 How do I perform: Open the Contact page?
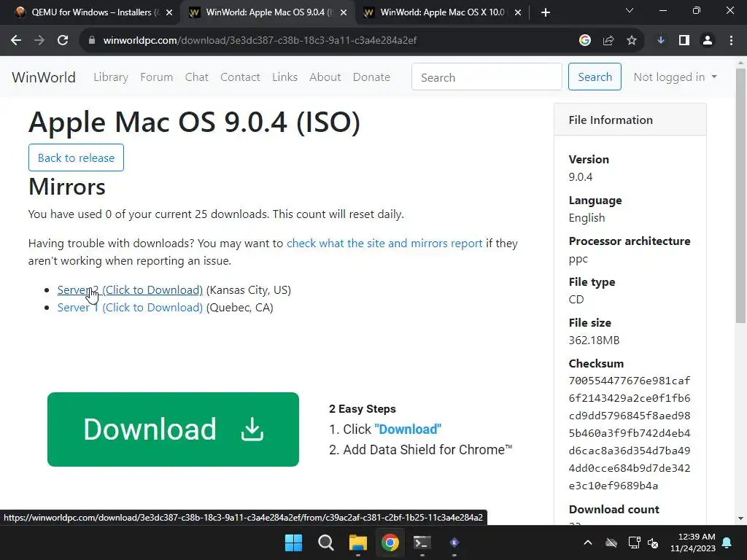pos(240,77)
